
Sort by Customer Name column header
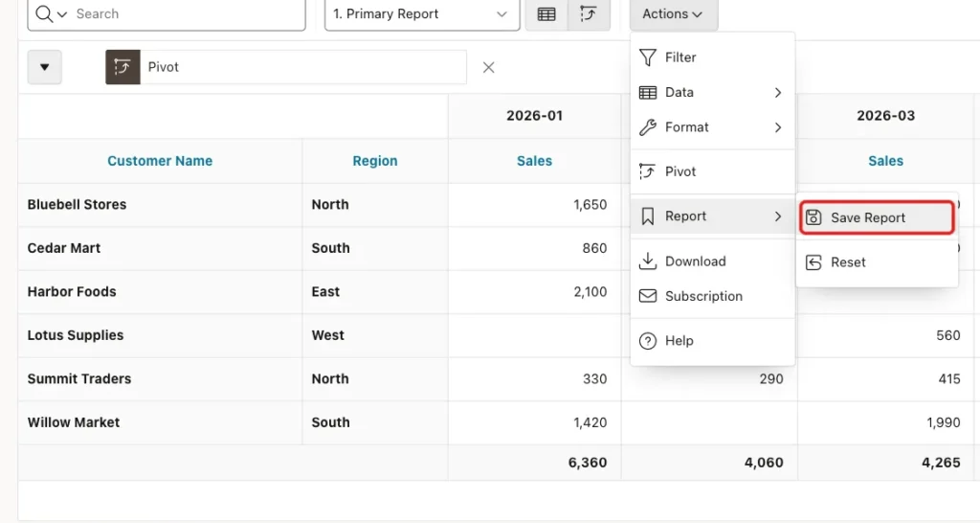click(x=160, y=161)
